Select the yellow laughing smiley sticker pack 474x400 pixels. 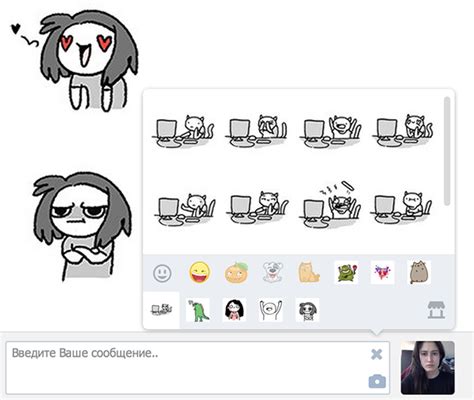199,272
